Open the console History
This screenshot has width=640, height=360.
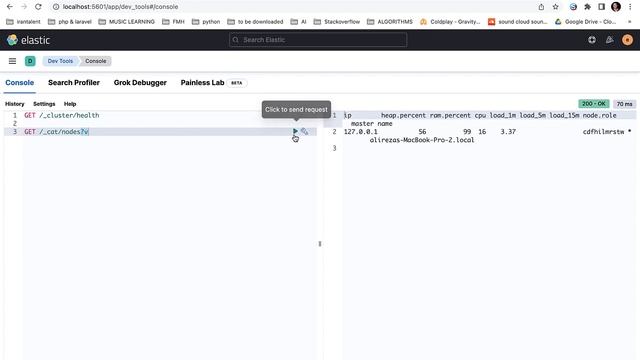click(15, 104)
